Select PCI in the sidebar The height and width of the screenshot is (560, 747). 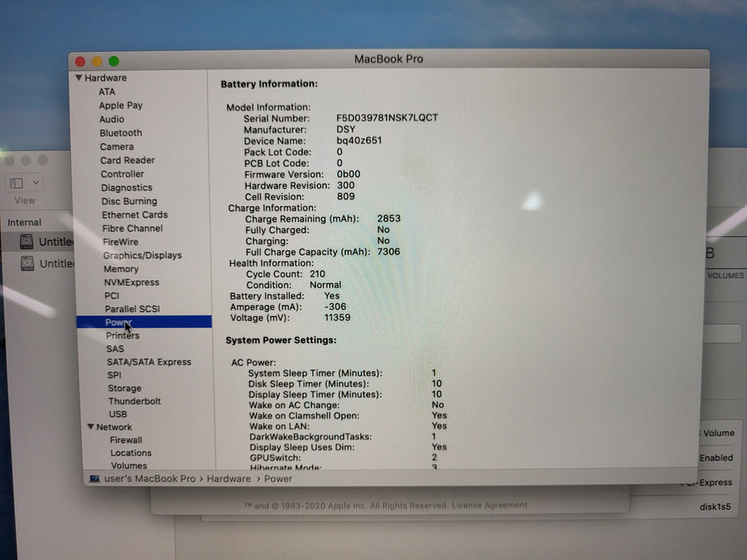click(x=112, y=296)
